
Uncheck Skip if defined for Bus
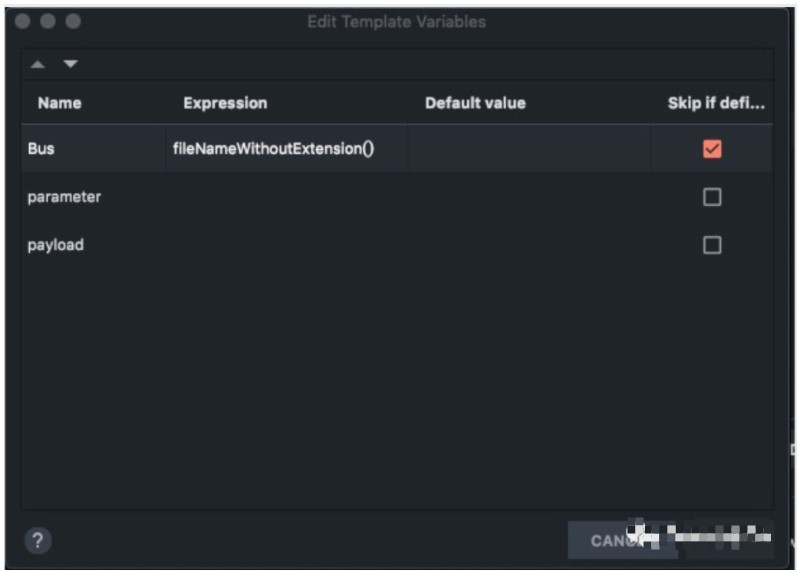pos(712,149)
